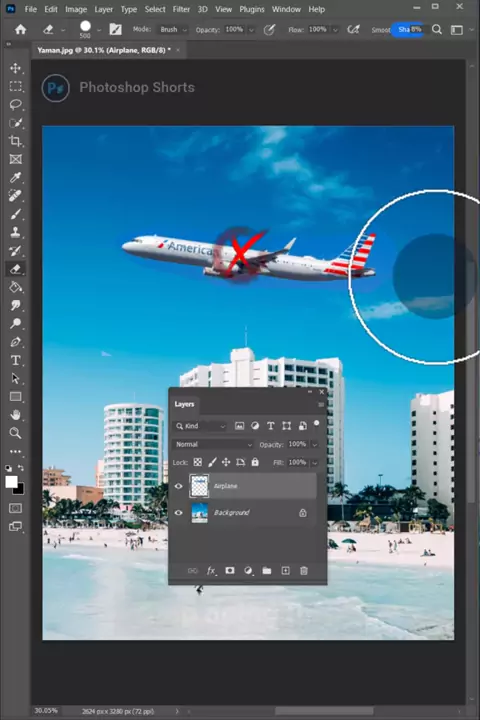The height and width of the screenshot is (720, 480).
Task: Select the Brush tool in toolbox
Action: pos(16,214)
